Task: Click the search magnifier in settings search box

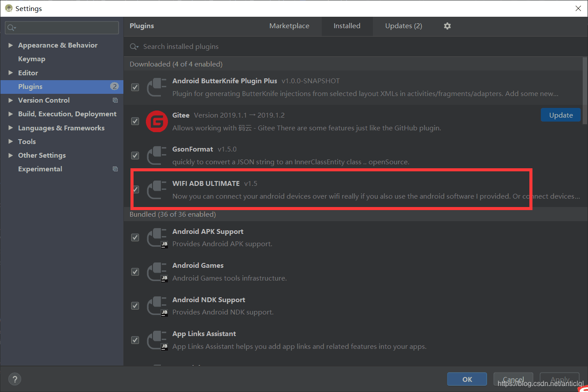Action: (x=11, y=28)
